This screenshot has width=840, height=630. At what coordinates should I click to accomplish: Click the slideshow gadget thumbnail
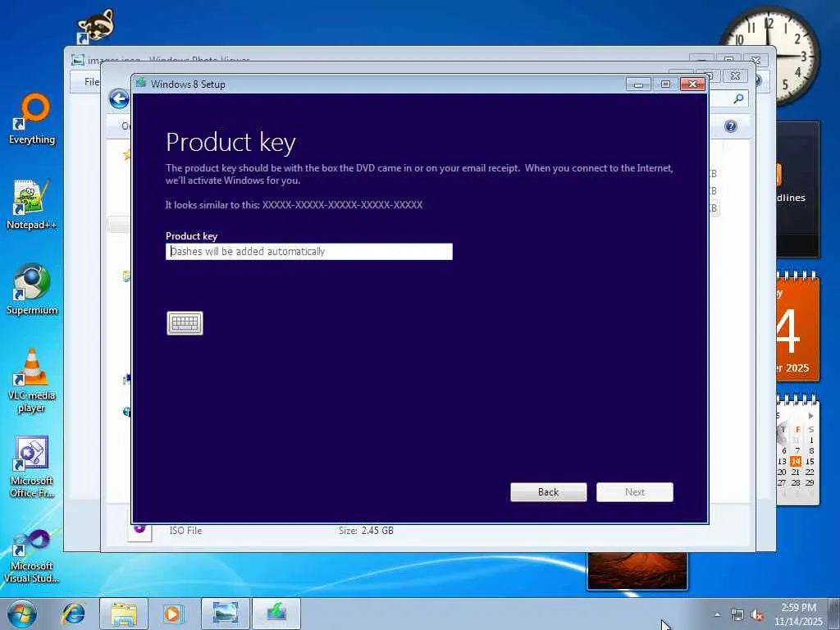pos(637,571)
